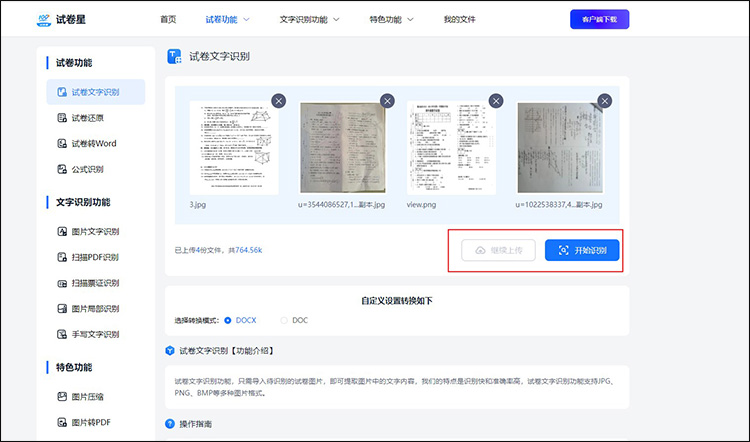This screenshot has height=442, width=750.
Task: Open 手写文字识别 sidebar icon
Action: point(62,334)
